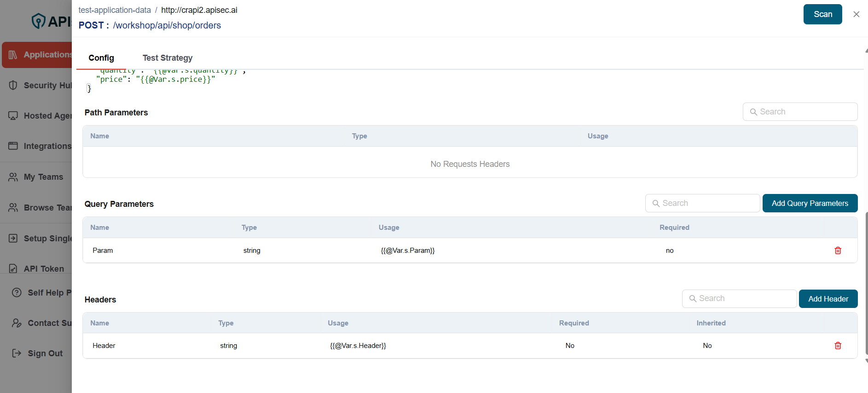Click the API Token icon

coord(13,269)
